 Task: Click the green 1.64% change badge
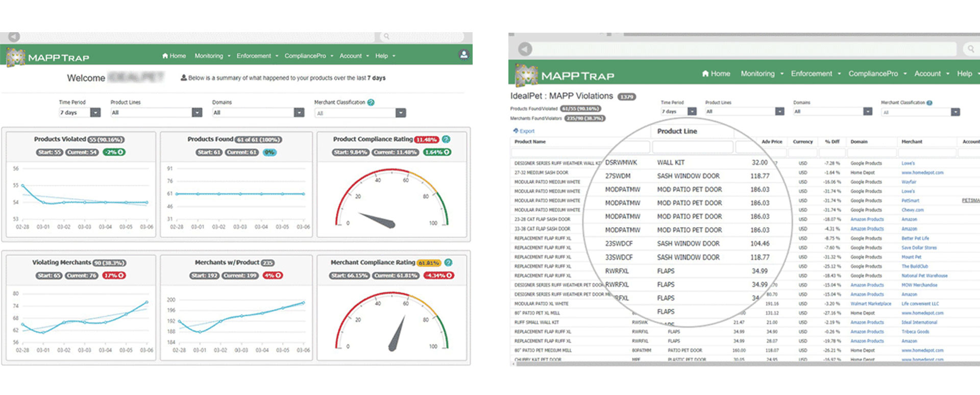(x=437, y=152)
